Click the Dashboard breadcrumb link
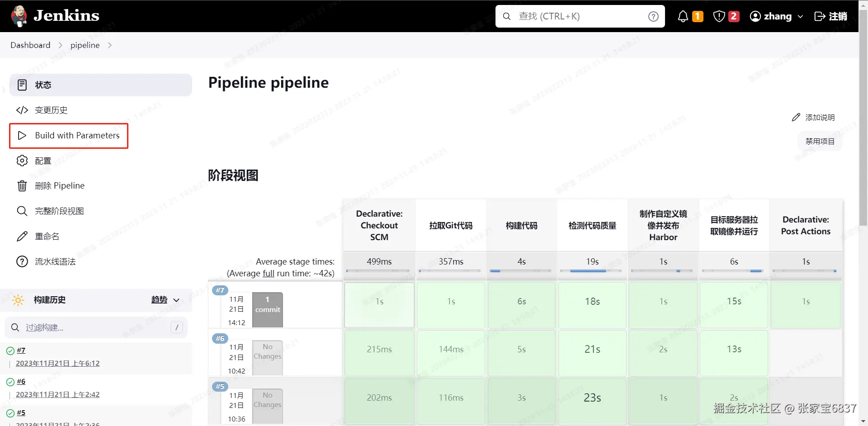The image size is (868, 426). point(30,45)
